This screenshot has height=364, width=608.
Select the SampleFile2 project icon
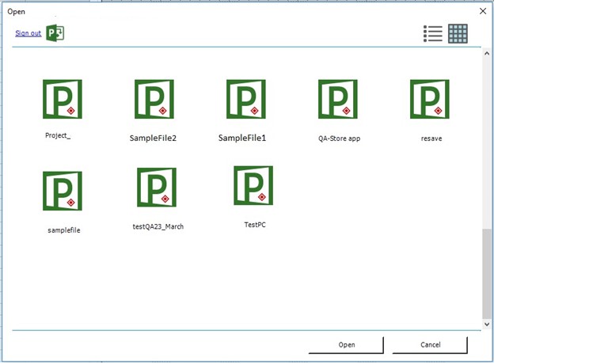154,99
